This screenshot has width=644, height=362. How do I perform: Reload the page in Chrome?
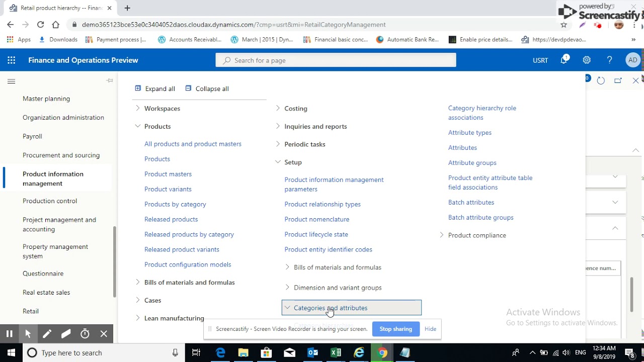point(40,24)
